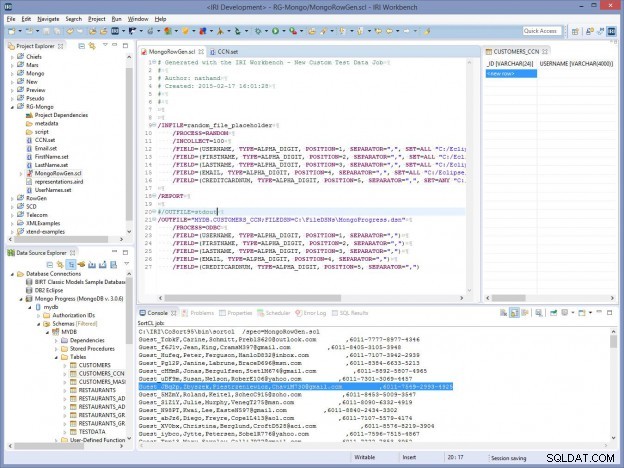
Task: Switch to the Error Log tab
Action: (311, 313)
